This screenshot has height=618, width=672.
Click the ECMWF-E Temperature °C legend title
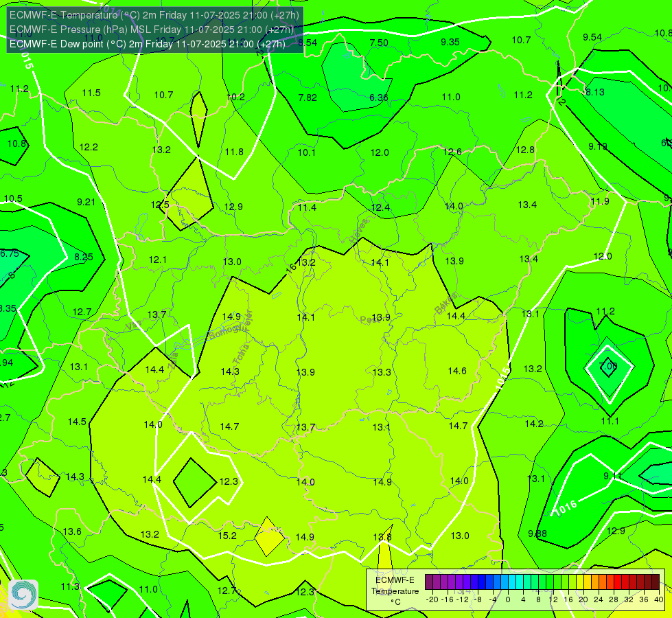[395, 591]
